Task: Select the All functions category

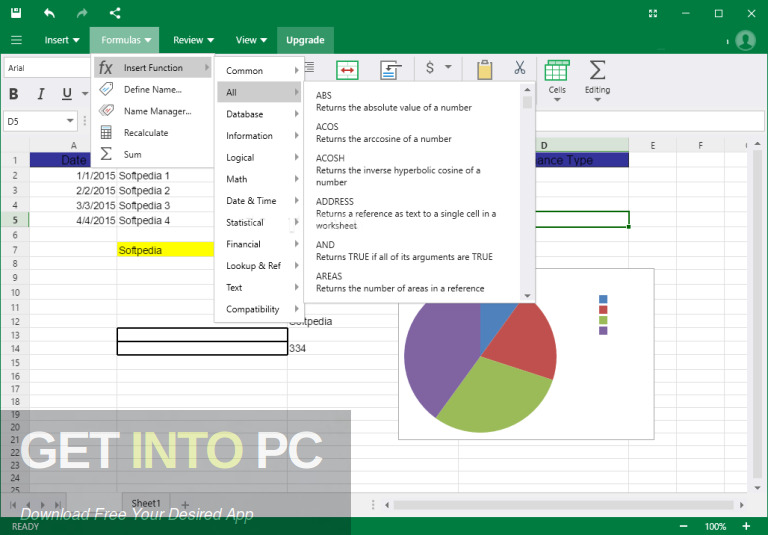Action: [259, 92]
